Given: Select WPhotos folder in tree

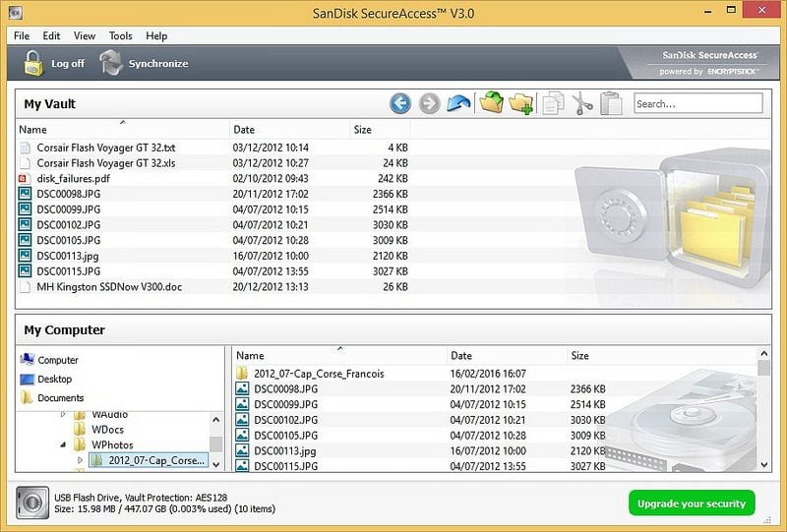Looking at the screenshot, I should click(112, 445).
